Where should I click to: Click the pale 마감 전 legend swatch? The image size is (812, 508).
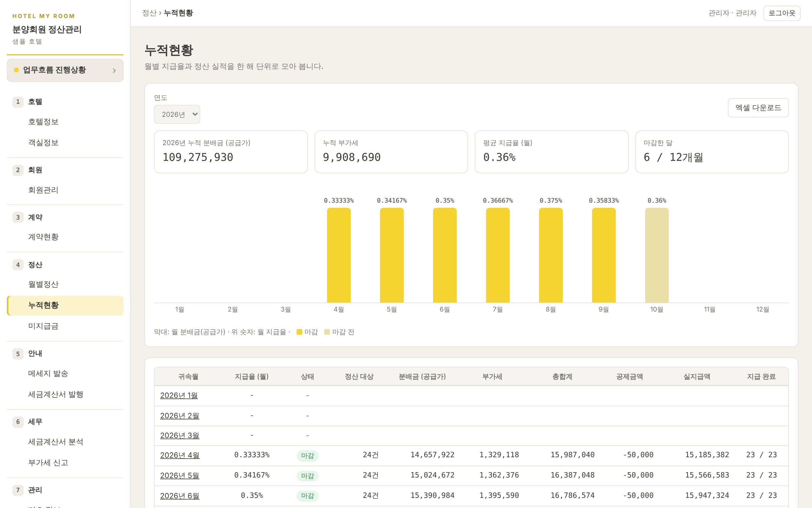[x=327, y=332]
